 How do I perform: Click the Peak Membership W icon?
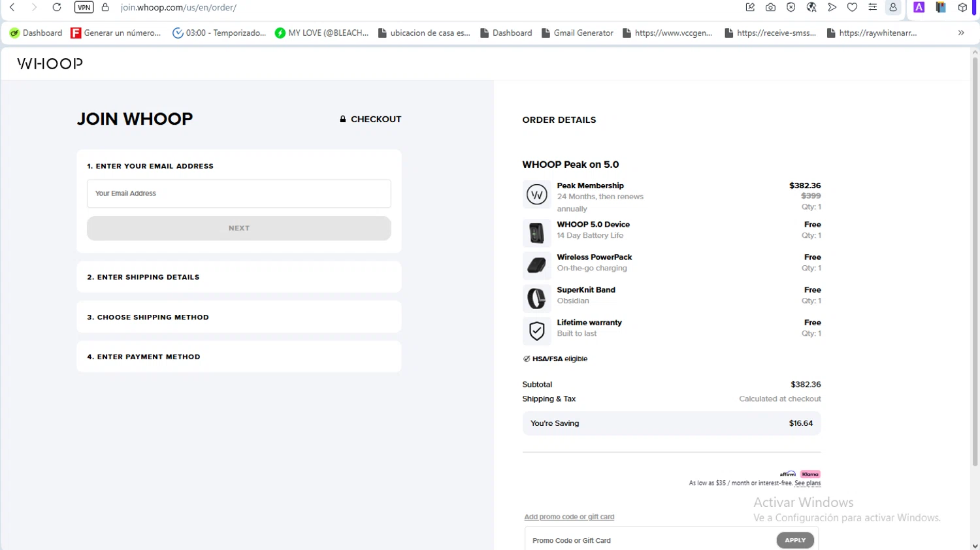point(536,195)
